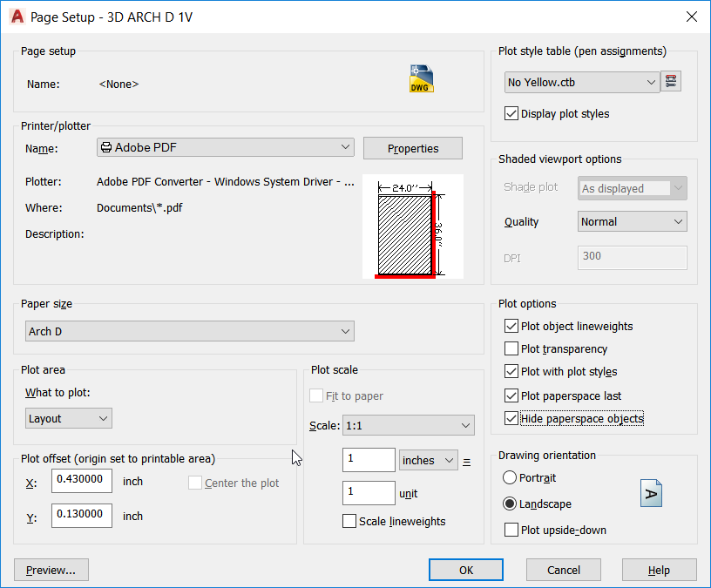This screenshot has width=711, height=588.
Task: Toggle Plot paperspace last checkbox
Action: point(511,395)
